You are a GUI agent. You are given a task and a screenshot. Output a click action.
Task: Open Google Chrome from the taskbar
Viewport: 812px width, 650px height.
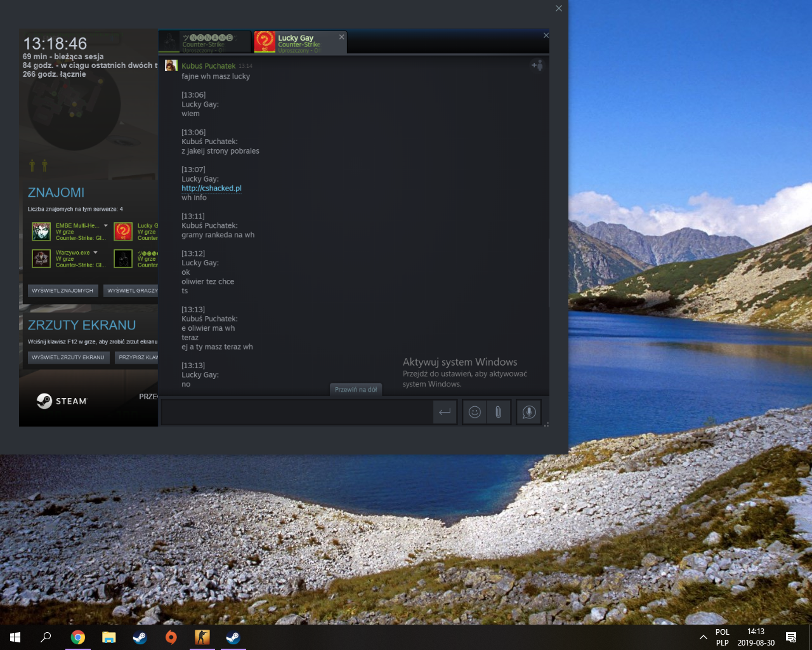pyautogui.click(x=78, y=637)
